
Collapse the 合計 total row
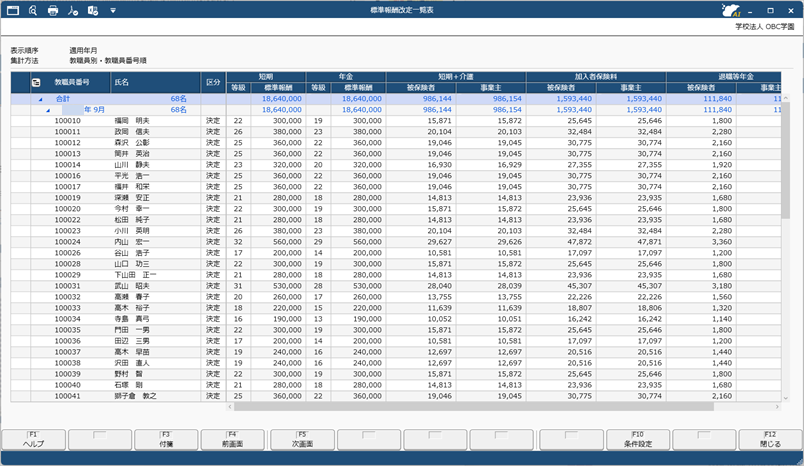point(41,100)
